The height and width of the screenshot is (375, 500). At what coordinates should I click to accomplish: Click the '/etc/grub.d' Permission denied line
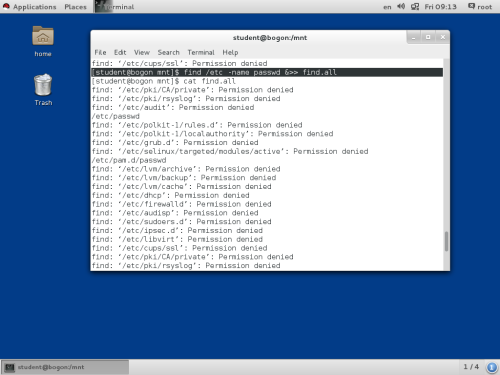tap(175, 143)
